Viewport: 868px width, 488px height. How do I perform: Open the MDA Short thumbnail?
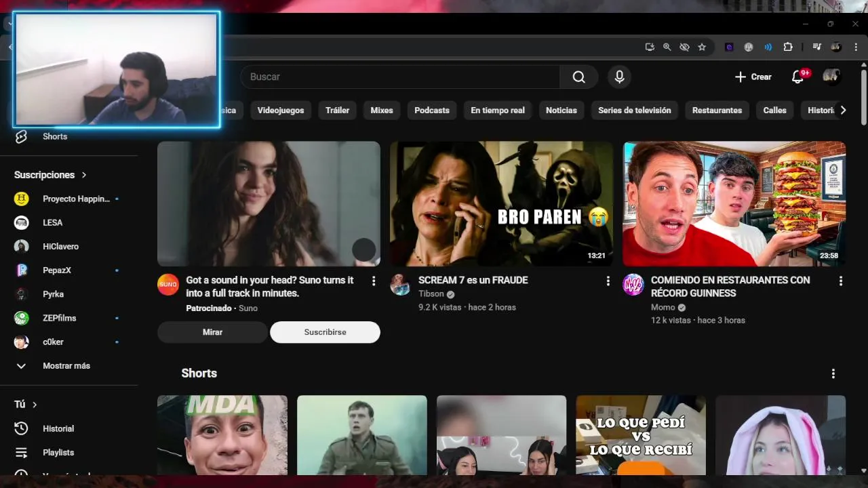222,435
